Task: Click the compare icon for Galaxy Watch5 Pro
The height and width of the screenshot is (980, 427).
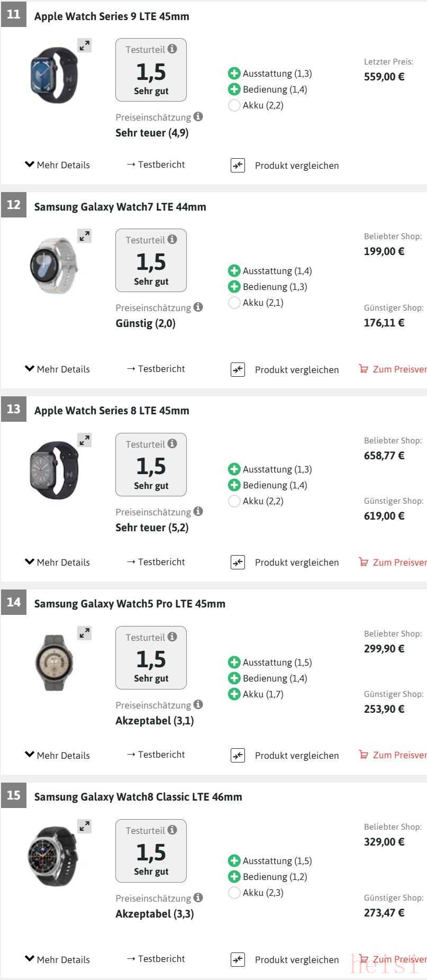Action: (x=238, y=756)
